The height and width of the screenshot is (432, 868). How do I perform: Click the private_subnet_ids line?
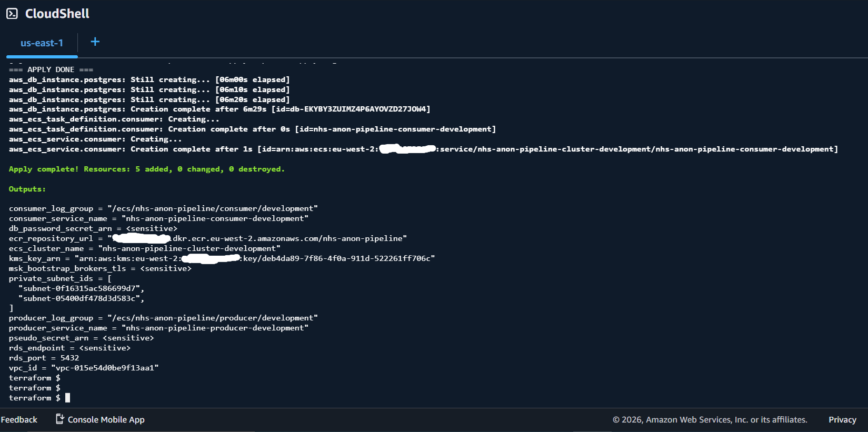point(60,278)
